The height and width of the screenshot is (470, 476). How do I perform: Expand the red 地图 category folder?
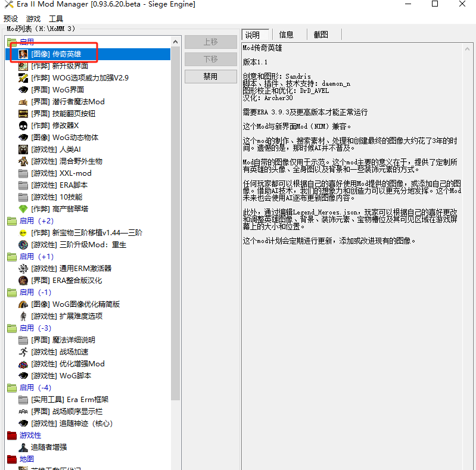coord(12,459)
